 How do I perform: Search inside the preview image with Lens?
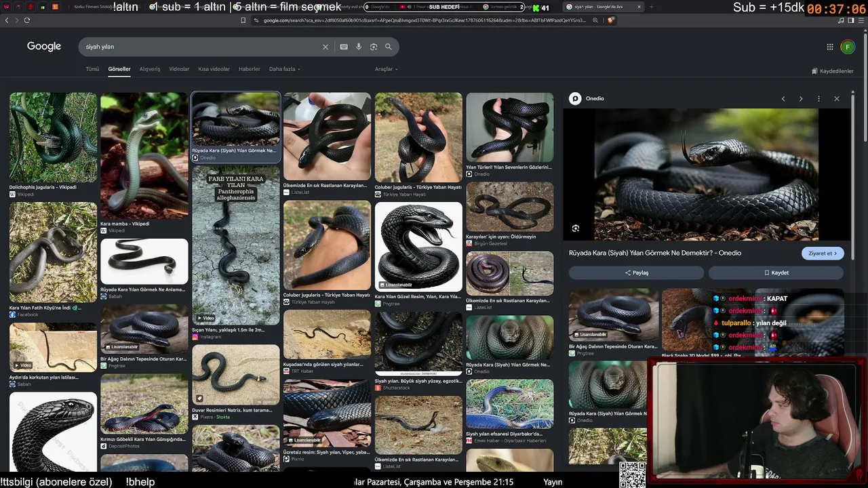(576, 228)
